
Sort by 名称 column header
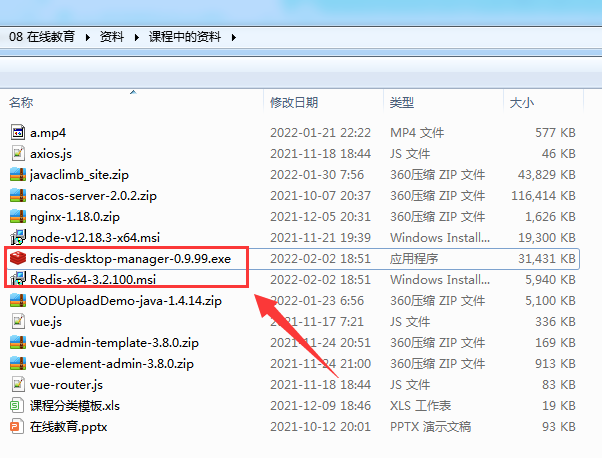click(21, 103)
